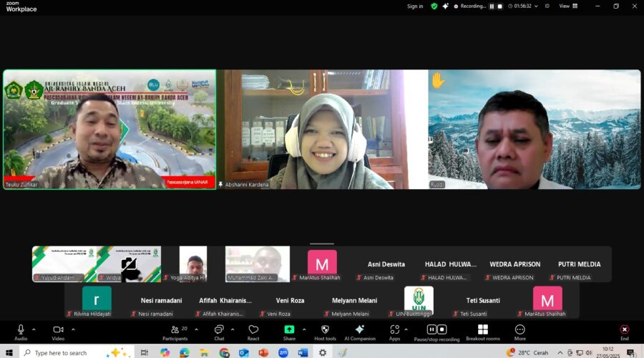Pause the recording in the bottom toolbar

point(431,329)
